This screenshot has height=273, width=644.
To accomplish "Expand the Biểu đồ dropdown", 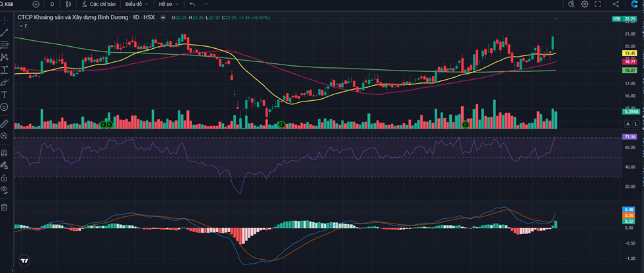I will (x=137, y=4).
